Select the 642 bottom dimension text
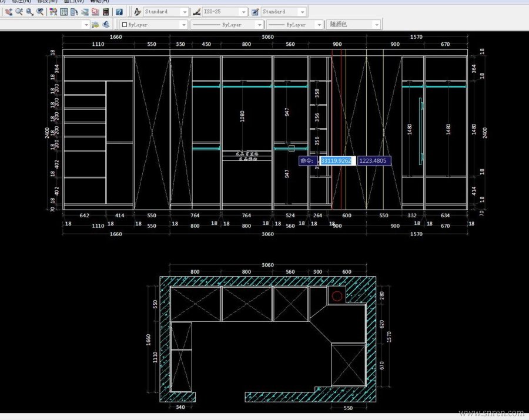The height and width of the screenshot is (420, 529). (x=84, y=216)
